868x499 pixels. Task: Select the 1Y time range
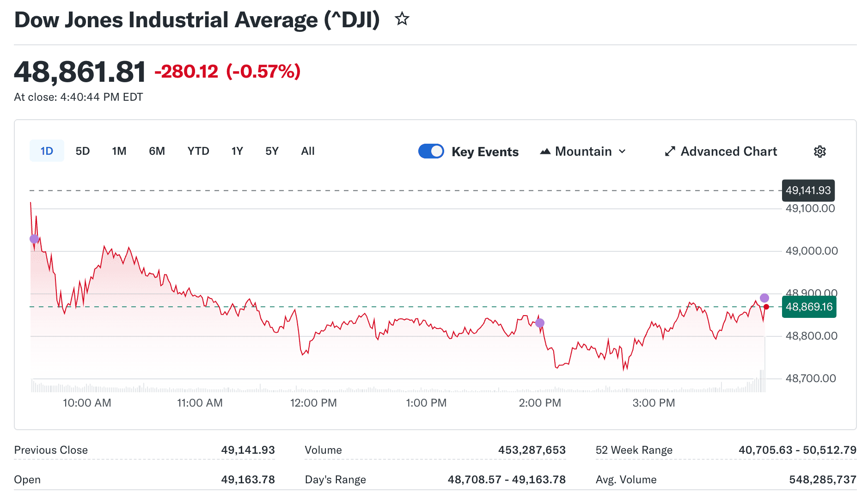pos(237,151)
